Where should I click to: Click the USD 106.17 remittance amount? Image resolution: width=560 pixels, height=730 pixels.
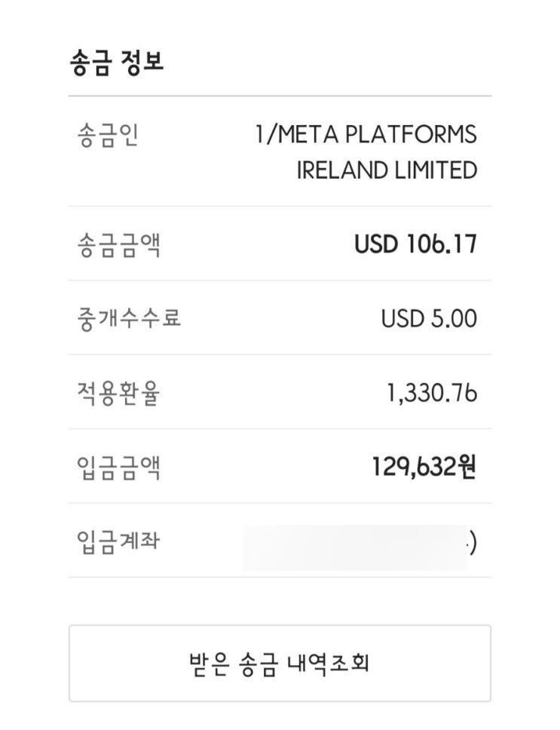[415, 245]
